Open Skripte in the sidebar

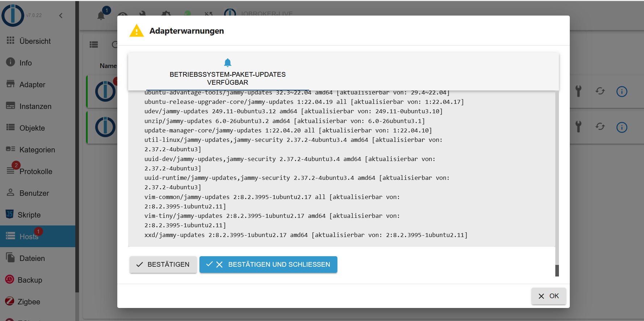(x=29, y=215)
